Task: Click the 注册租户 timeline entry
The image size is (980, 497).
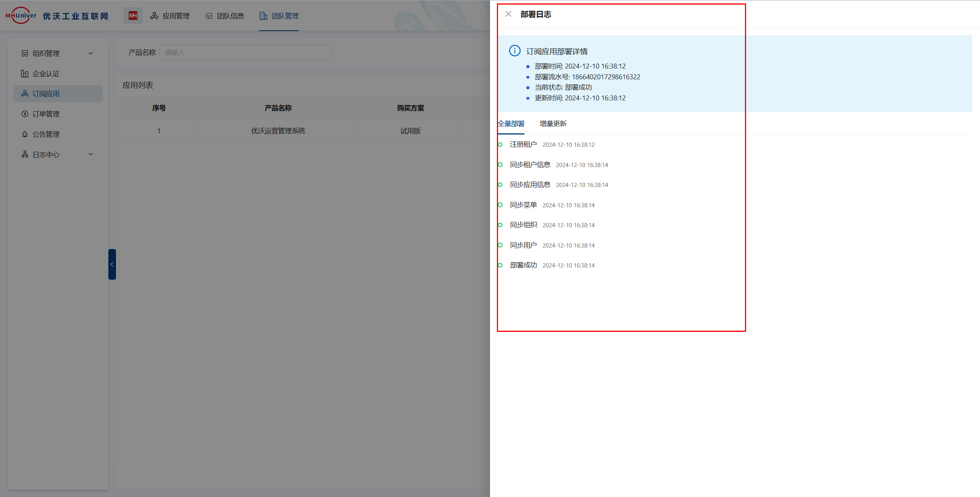Action: [x=523, y=144]
